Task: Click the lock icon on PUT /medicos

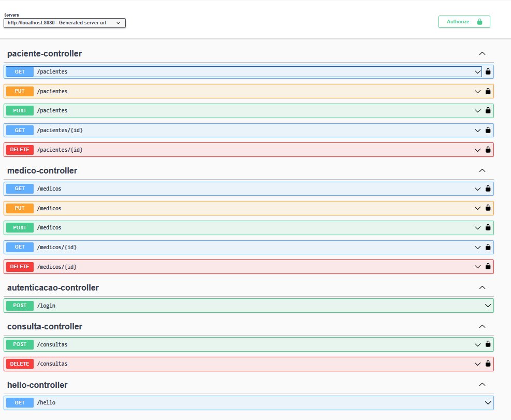Action: coord(488,208)
